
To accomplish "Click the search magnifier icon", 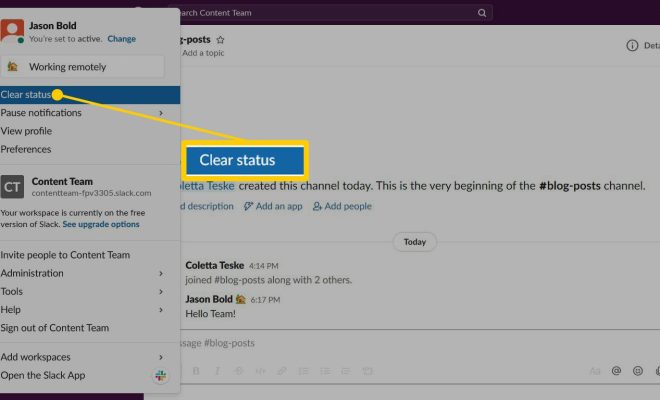I will tap(482, 13).
